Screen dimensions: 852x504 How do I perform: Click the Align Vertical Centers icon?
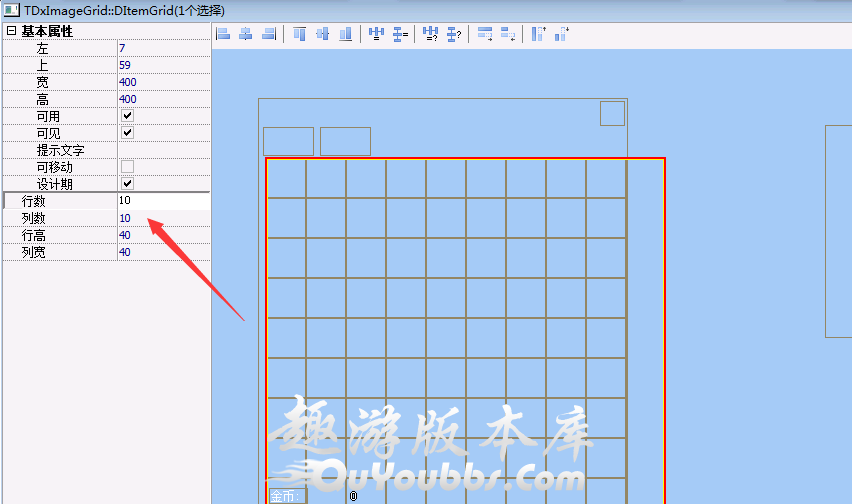point(323,34)
